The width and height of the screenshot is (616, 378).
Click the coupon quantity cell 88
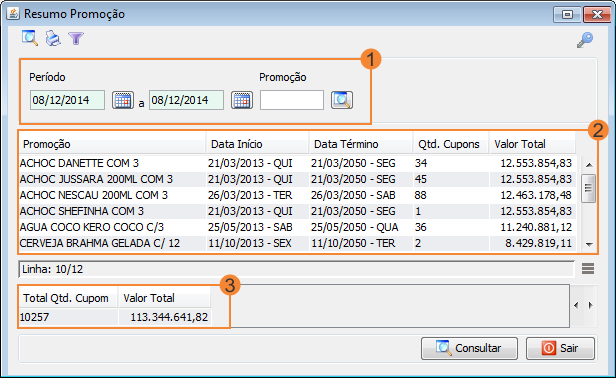click(x=451, y=195)
